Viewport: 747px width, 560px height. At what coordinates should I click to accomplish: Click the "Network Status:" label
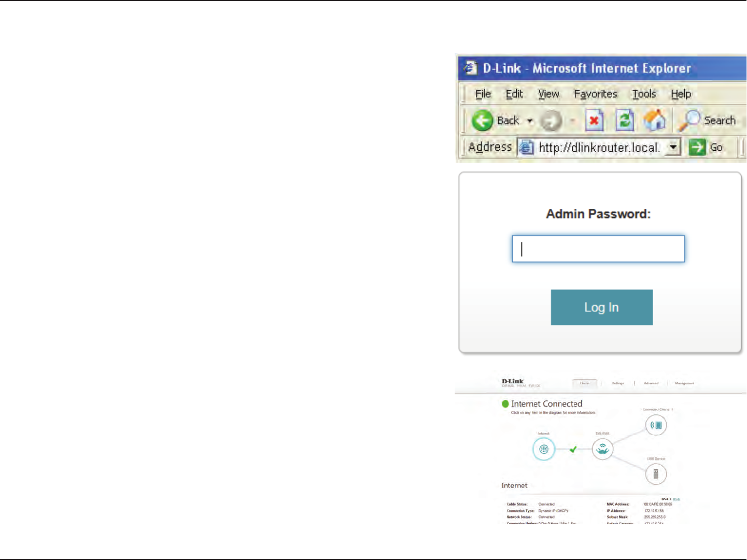(519, 517)
